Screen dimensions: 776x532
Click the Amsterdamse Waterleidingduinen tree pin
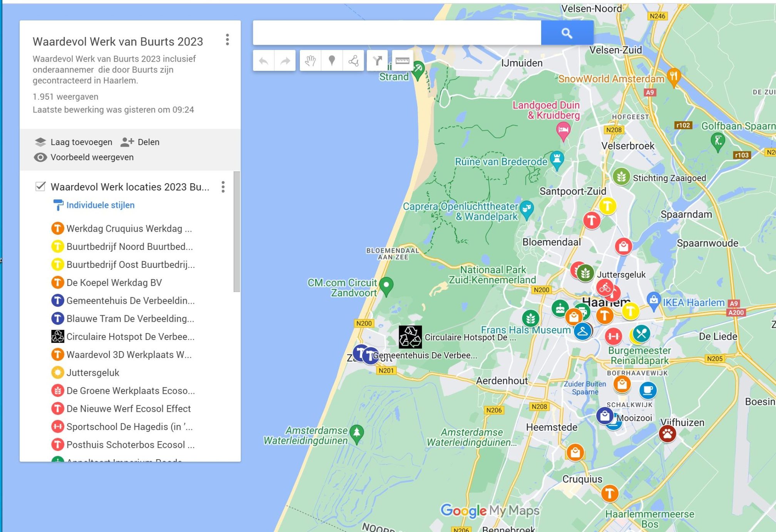pyautogui.click(x=357, y=434)
